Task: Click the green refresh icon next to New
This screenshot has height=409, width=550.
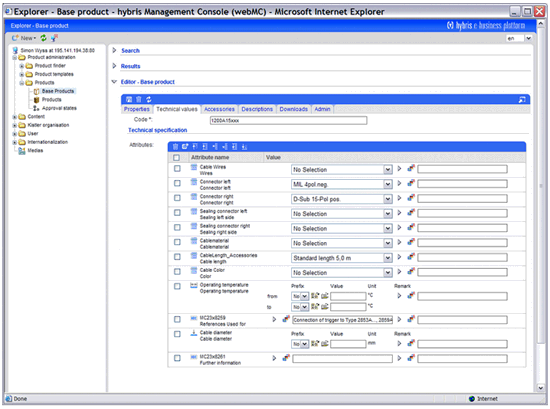Action: (x=43, y=38)
